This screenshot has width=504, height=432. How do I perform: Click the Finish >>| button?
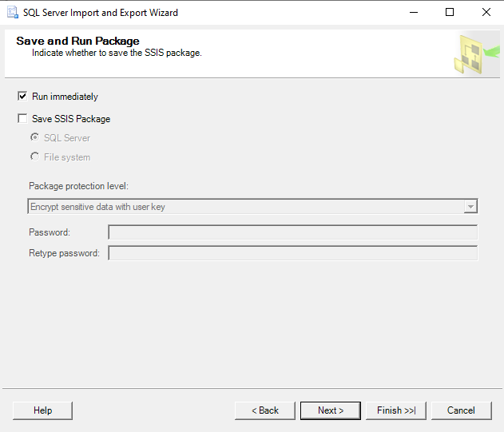tap(396, 410)
